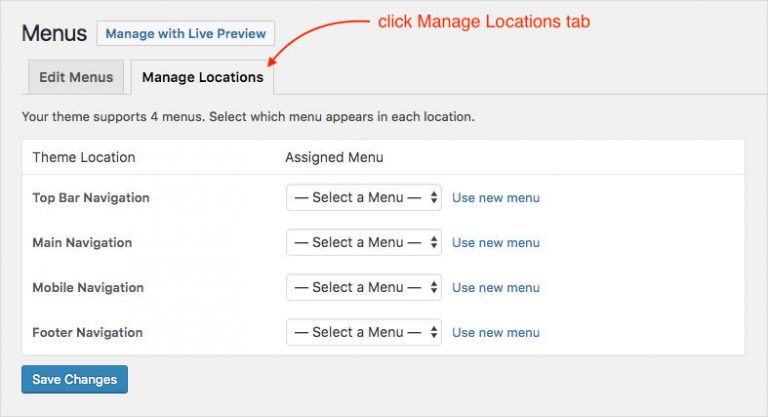Click the red Manage Locations annotation text
Screen dimensions: 768x417
484,22
